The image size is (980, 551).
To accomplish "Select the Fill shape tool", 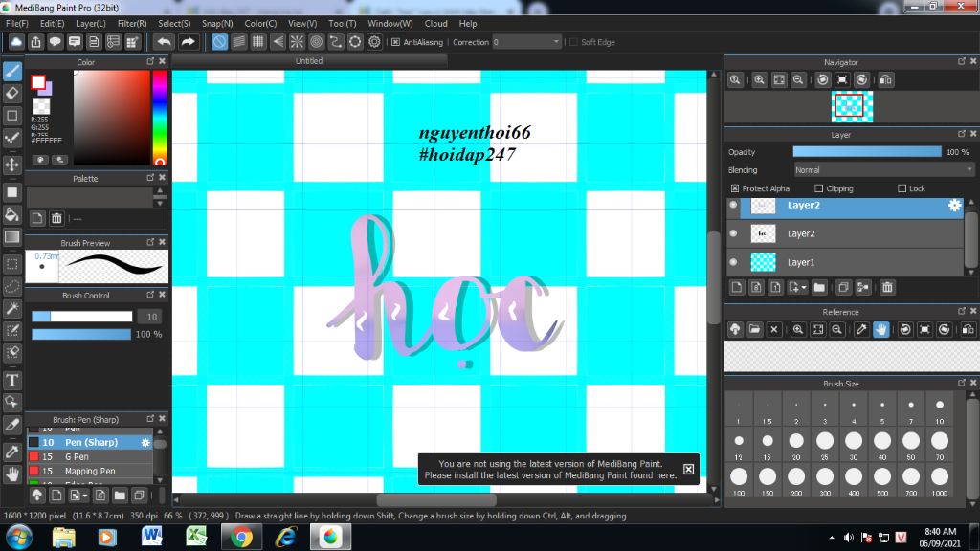I will pyautogui.click(x=11, y=192).
